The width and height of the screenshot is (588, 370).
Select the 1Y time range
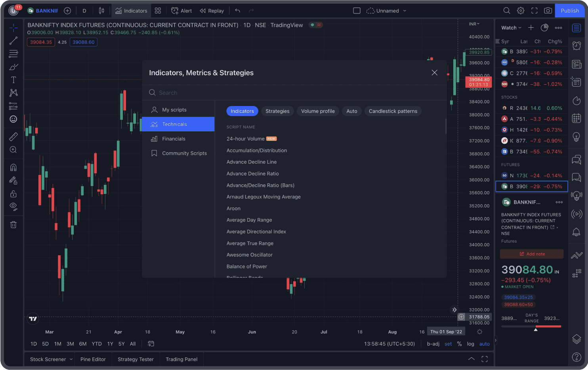[110, 344]
